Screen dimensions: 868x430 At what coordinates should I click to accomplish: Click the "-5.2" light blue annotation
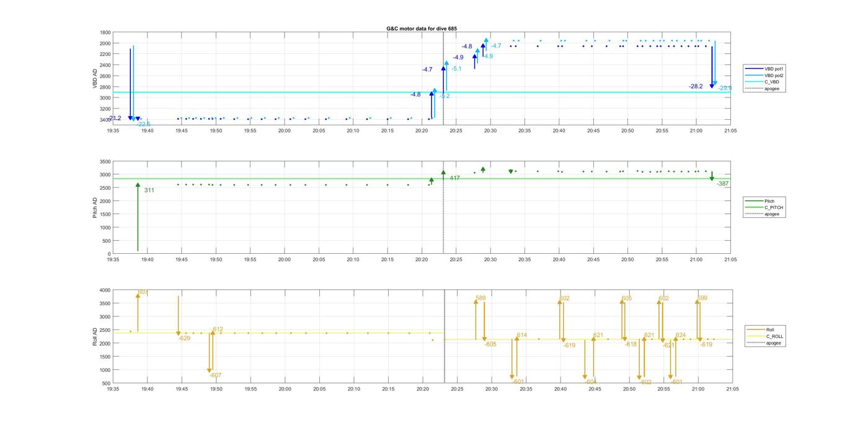click(445, 96)
